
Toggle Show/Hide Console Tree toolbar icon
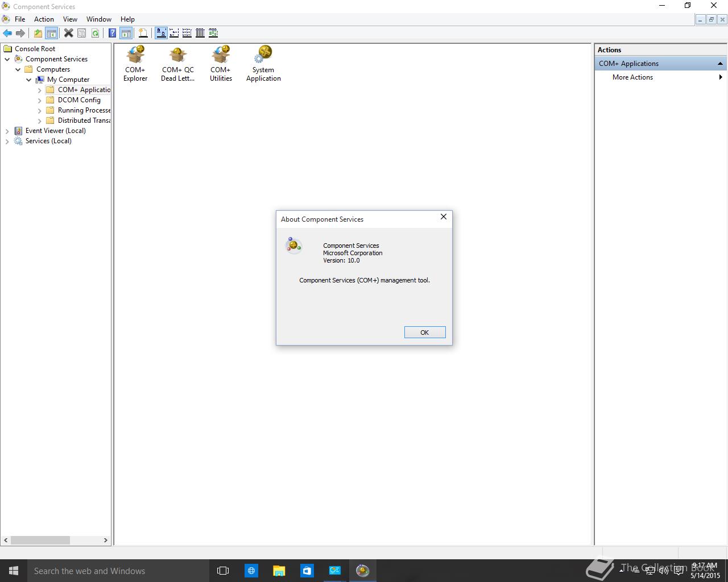click(51, 33)
